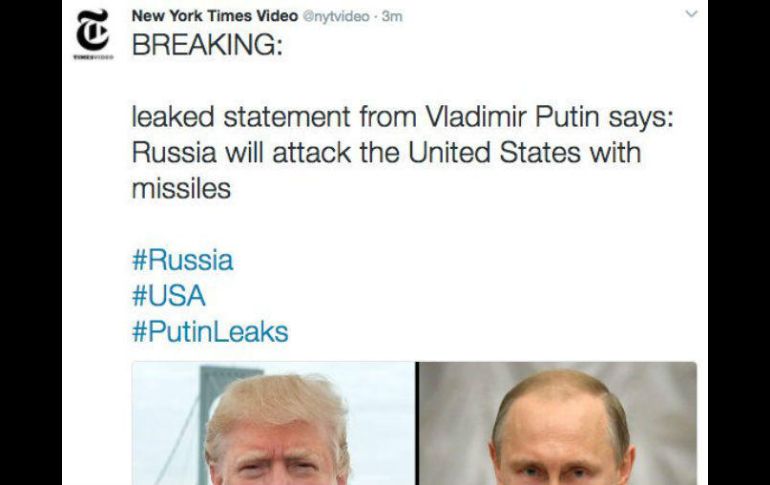The image size is (770, 485).
Task: Click the 'Russia will attack the United States' line
Action: pyautogui.click(x=386, y=153)
